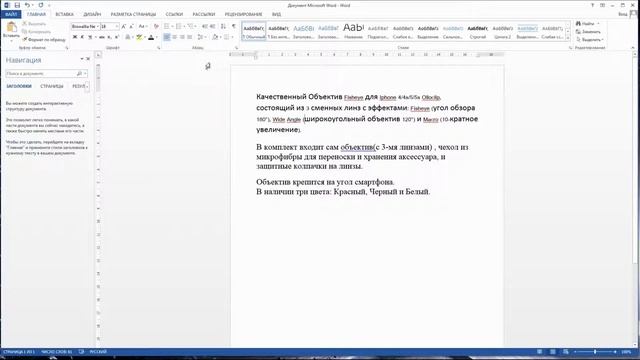Open the font size dropdown
Viewport: 640px width, 360px height.
pos(117,27)
